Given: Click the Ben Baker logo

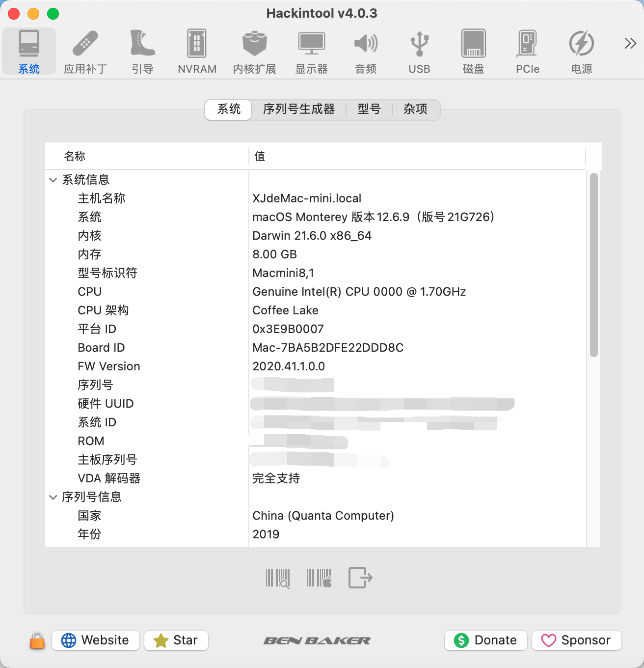Looking at the screenshot, I should 317,640.
